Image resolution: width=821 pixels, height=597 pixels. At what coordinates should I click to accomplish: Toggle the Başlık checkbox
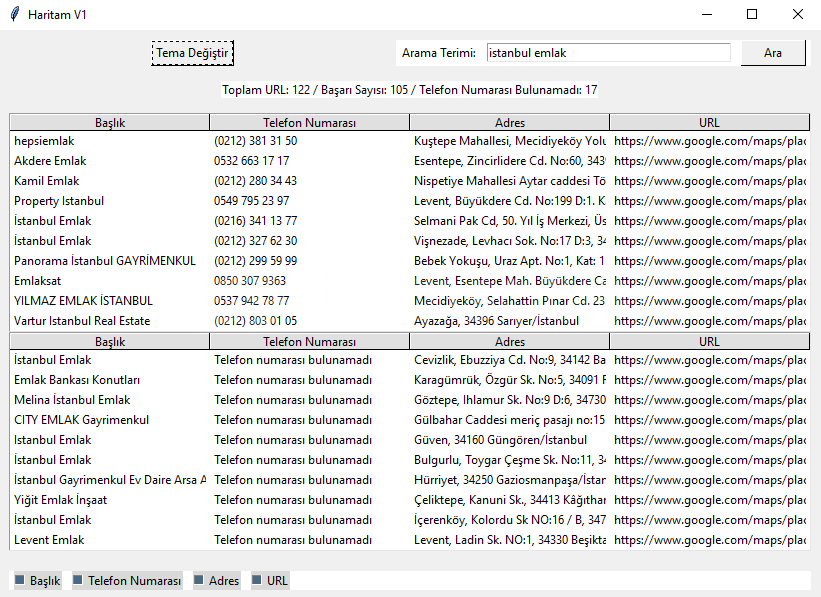[x=38, y=580]
